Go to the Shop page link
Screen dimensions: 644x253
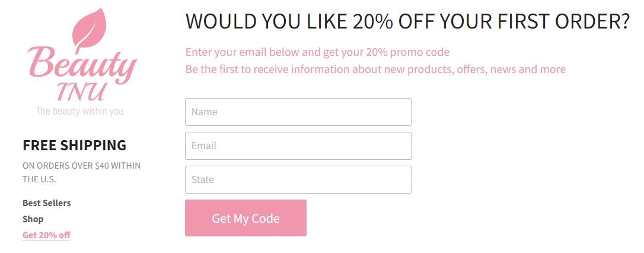[x=33, y=219]
